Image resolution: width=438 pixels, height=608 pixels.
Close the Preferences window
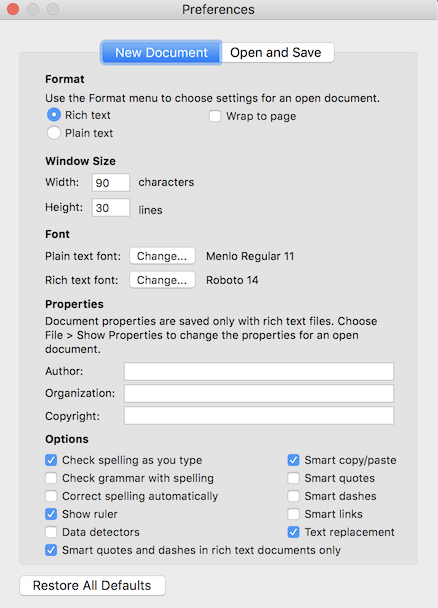13,9
